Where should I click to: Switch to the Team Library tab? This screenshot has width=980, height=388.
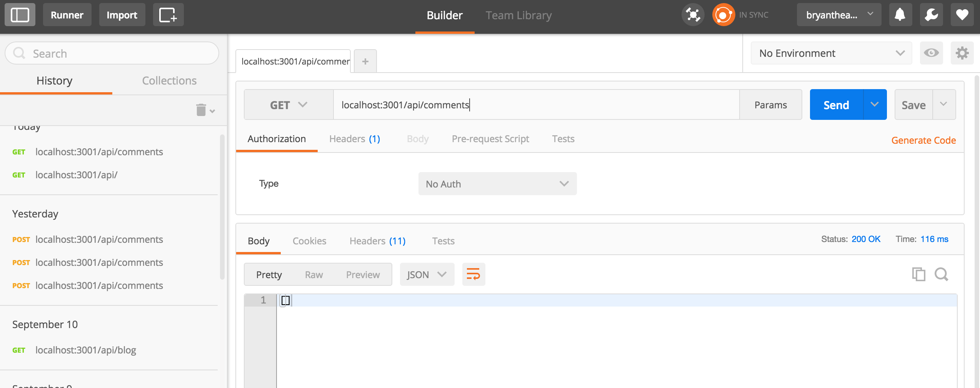[518, 15]
